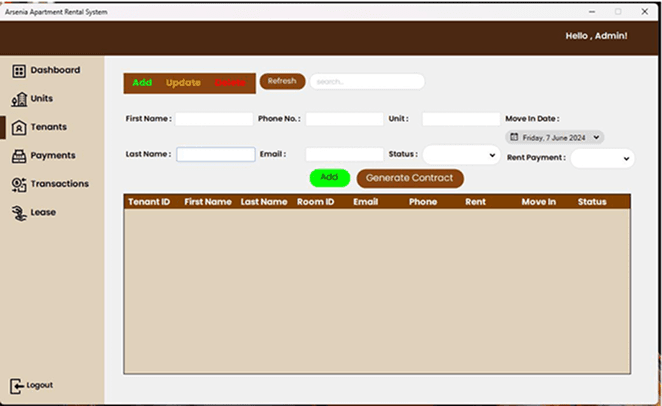
Task: Open Payments from sidebar
Action: pyautogui.click(x=53, y=155)
